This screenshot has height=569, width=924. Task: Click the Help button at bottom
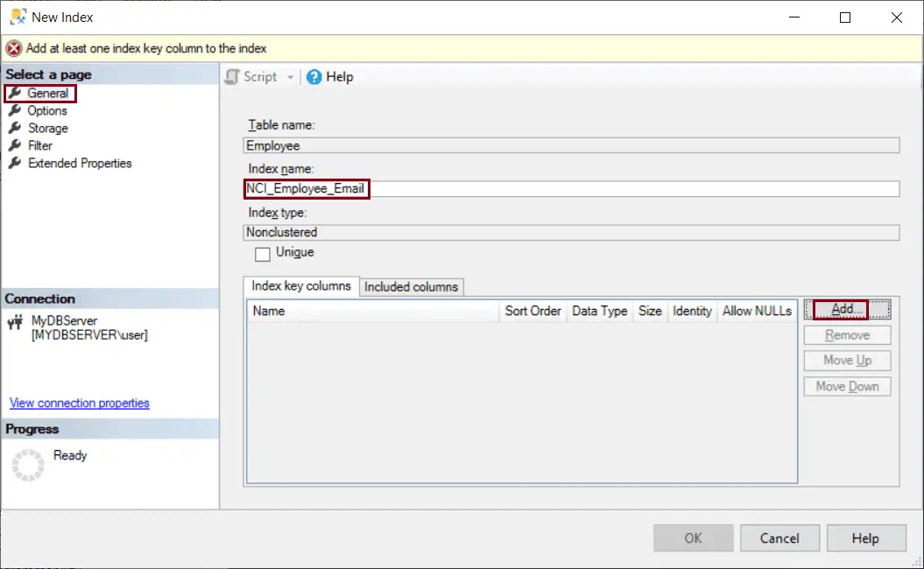pos(864,537)
